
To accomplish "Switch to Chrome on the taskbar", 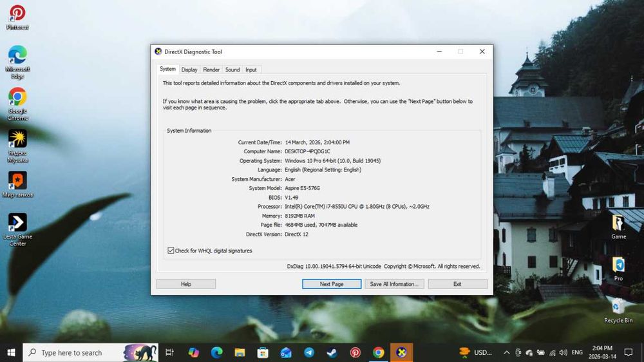I will pos(378,352).
